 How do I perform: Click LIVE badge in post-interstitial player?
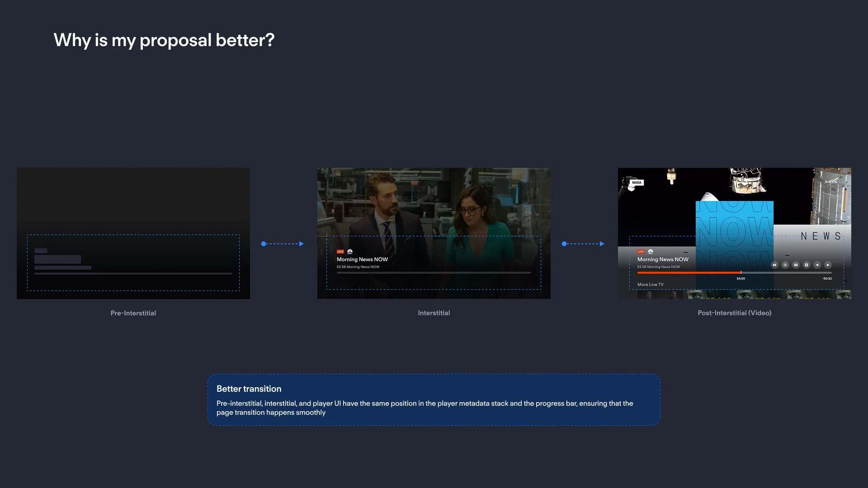[641, 252]
